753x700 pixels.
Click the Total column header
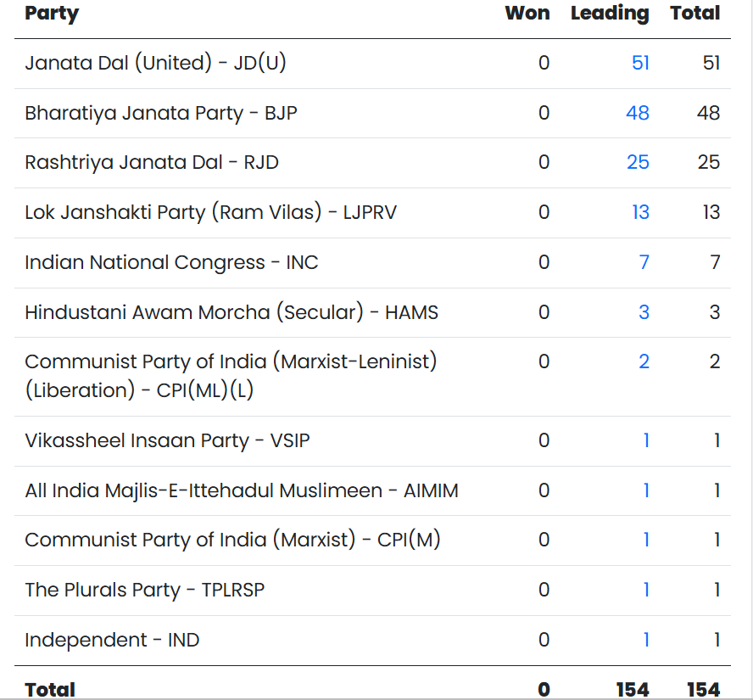[x=694, y=14]
